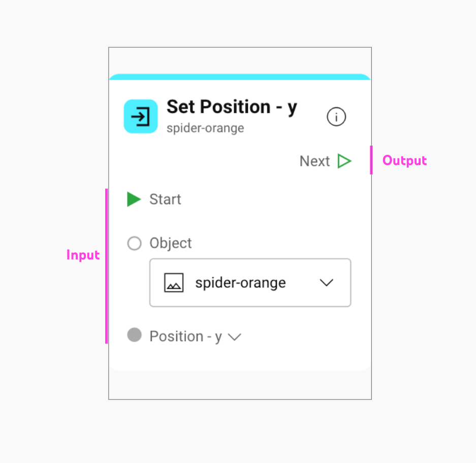Click the cyan Set Position node icon
Viewport: 476px width, 463px height.
140,116
